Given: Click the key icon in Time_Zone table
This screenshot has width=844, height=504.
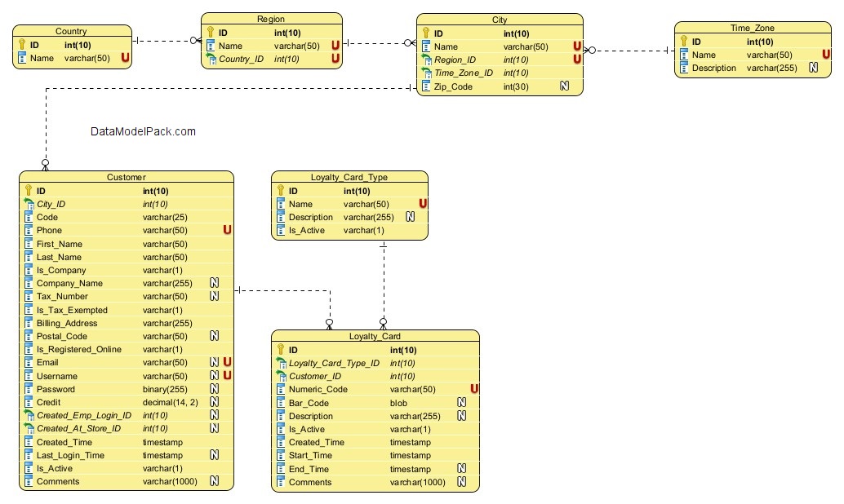Looking at the screenshot, I should pos(684,42).
